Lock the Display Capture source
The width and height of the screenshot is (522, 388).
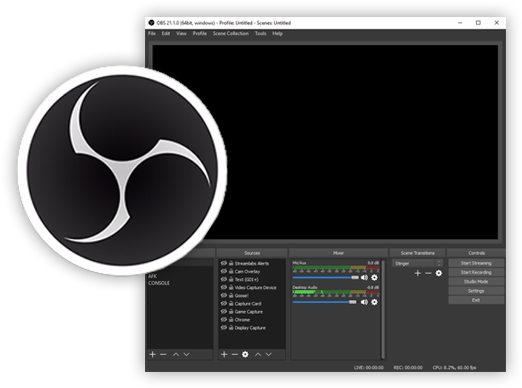231,327
